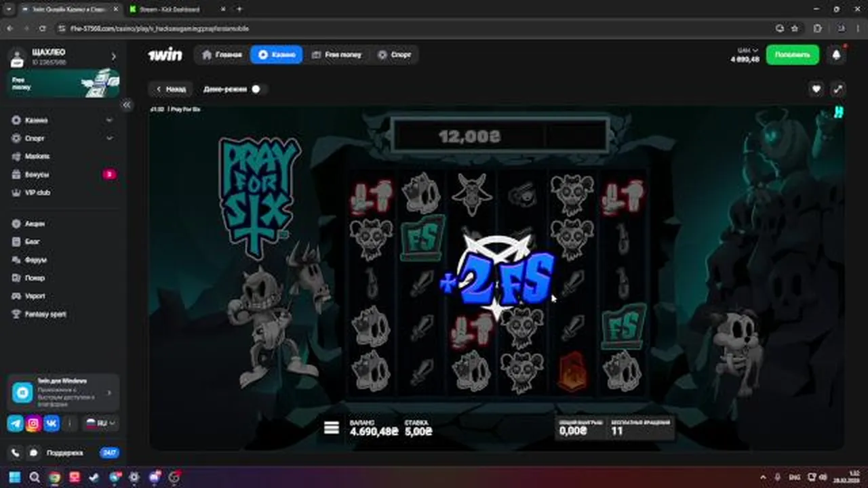
Task: Go to the Главная tab
Action: (x=222, y=55)
